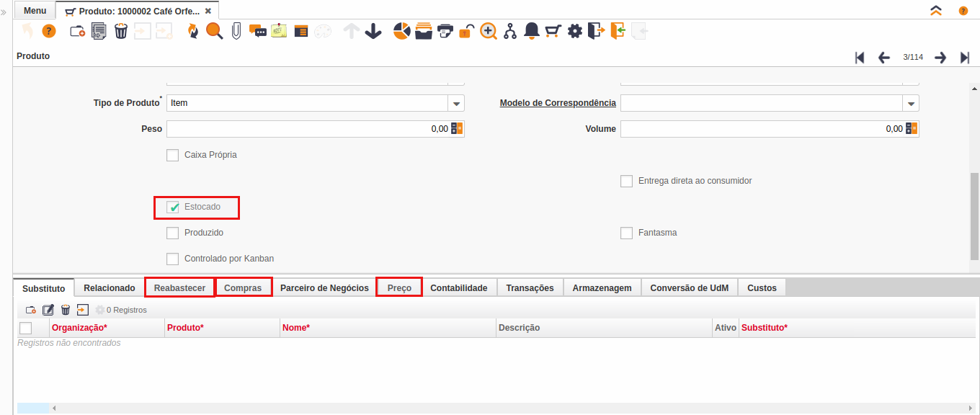Click the Menu button

coord(35,11)
